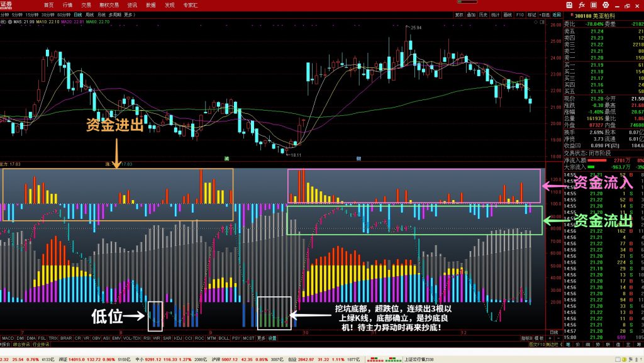
Task: Toggle 复权 price adjustment
Action: click(x=459, y=14)
